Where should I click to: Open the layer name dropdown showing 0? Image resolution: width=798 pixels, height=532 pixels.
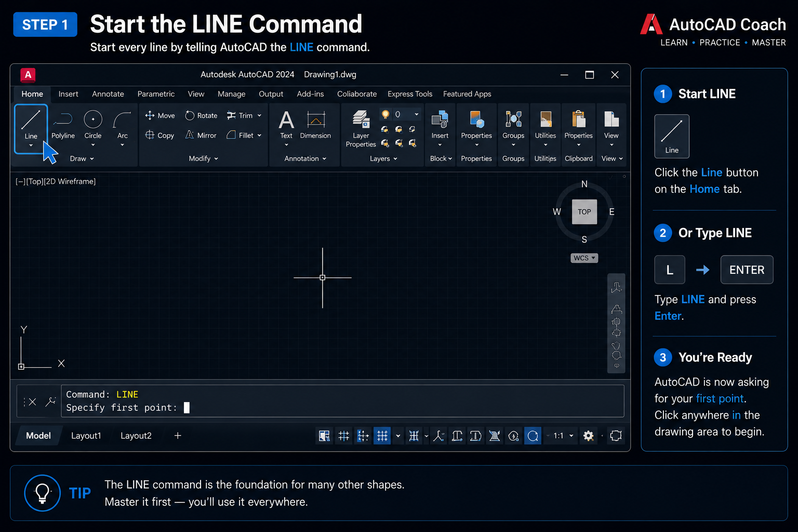tap(406, 114)
